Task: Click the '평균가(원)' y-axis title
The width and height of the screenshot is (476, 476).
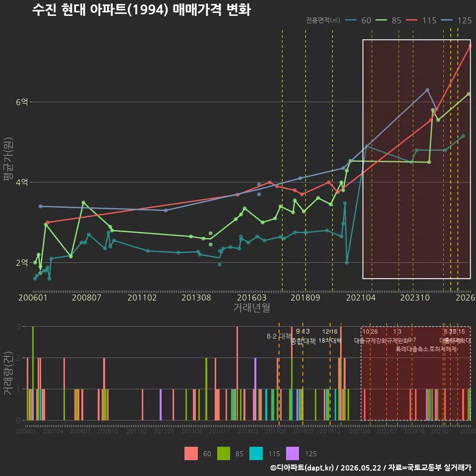Action: coord(8,159)
